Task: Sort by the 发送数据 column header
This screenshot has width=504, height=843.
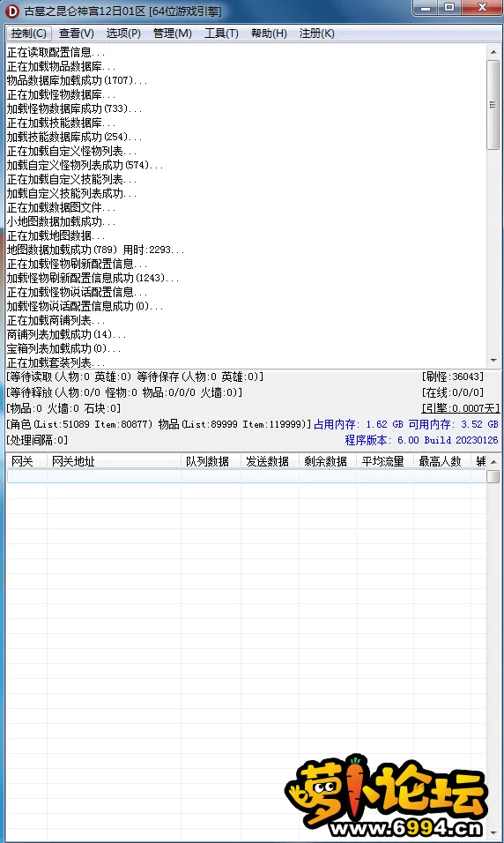Action: [x=271, y=461]
